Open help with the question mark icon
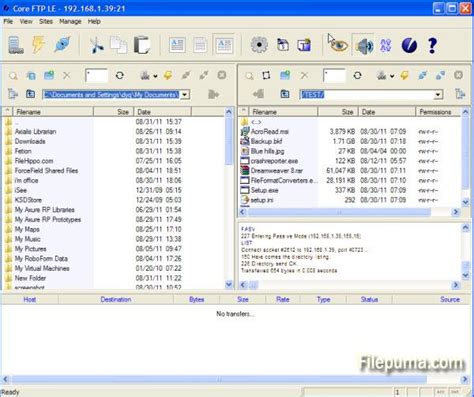Viewport: 474px width, 397px height. click(x=432, y=45)
